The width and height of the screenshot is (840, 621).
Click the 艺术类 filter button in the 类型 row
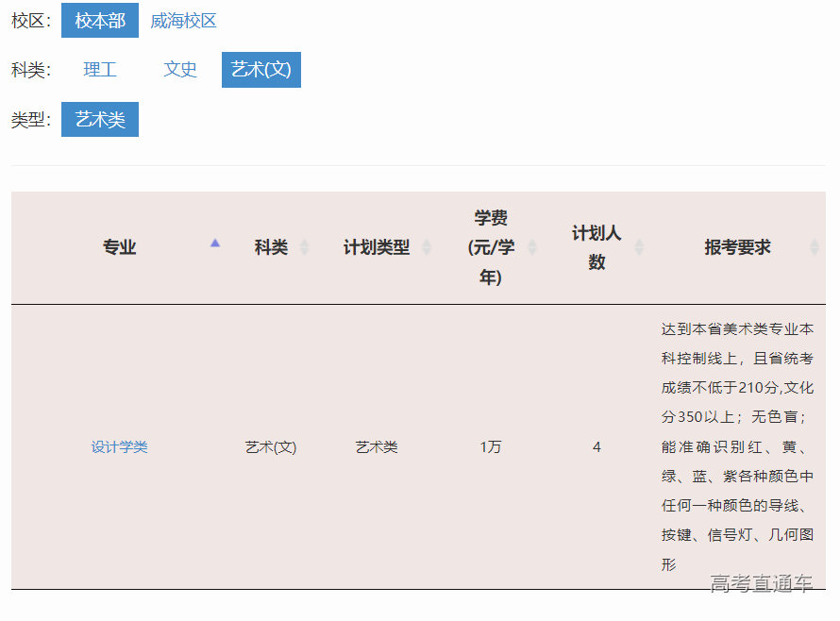[x=100, y=120]
